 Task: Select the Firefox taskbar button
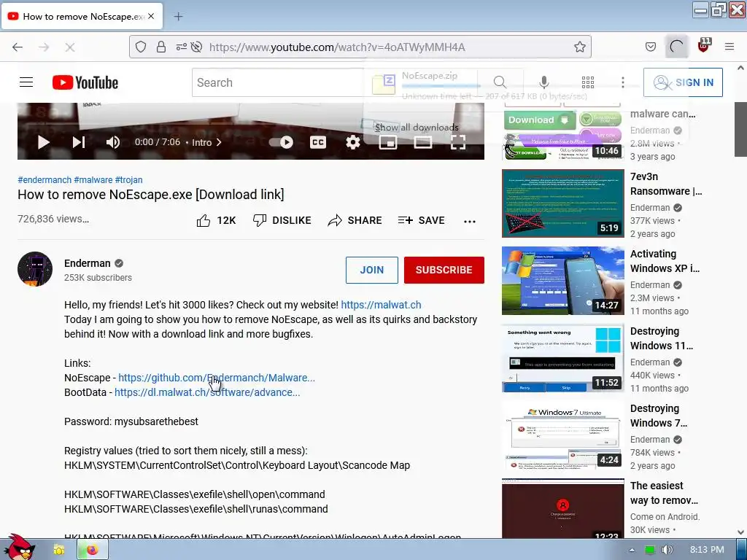(93, 550)
